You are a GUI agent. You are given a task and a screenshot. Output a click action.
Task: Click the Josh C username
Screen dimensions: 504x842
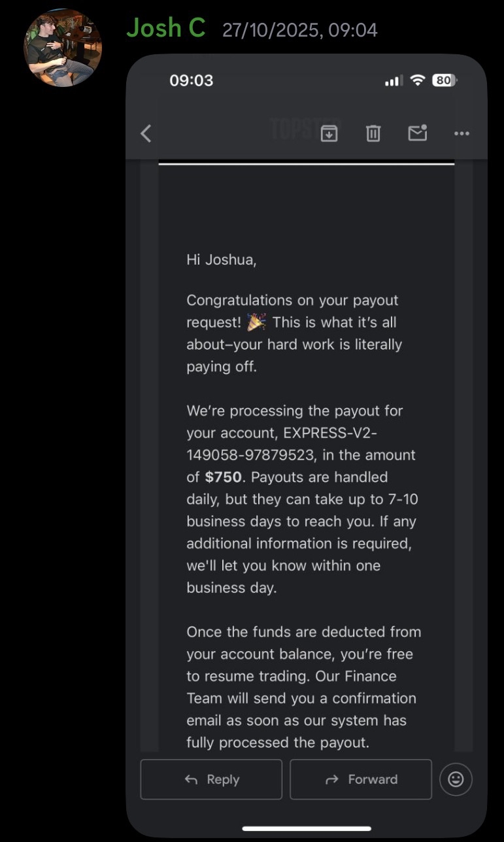(x=166, y=28)
